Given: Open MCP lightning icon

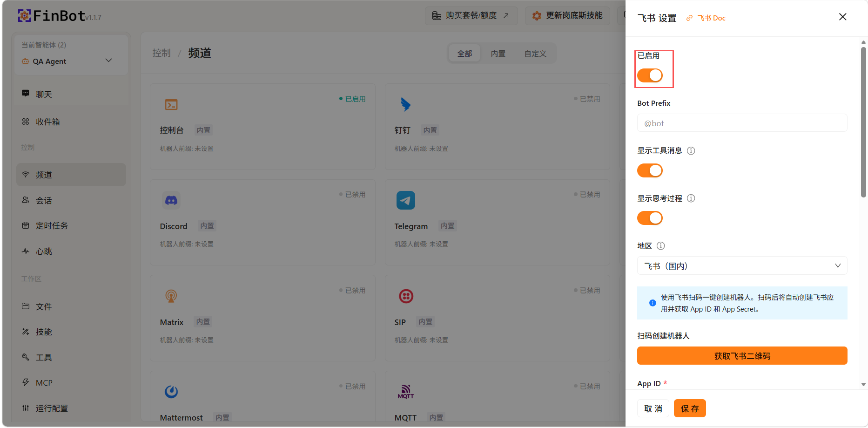Looking at the screenshot, I should pyautogui.click(x=26, y=382).
